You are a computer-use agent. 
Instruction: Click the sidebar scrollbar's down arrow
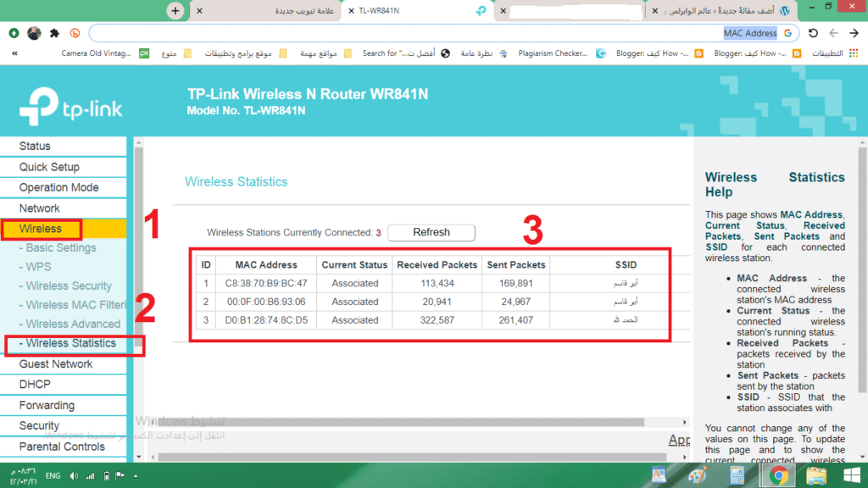138,457
